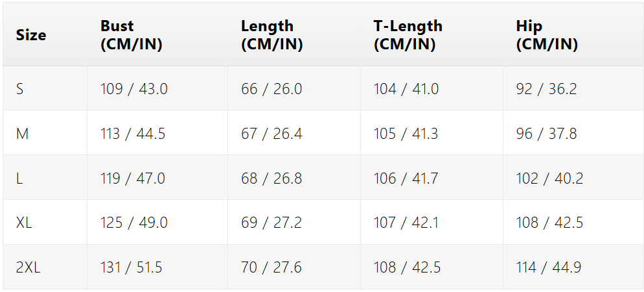The width and height of the screenshot is (644, 292).
Task: Click the Size column header
Action: [x=31, y=35]
